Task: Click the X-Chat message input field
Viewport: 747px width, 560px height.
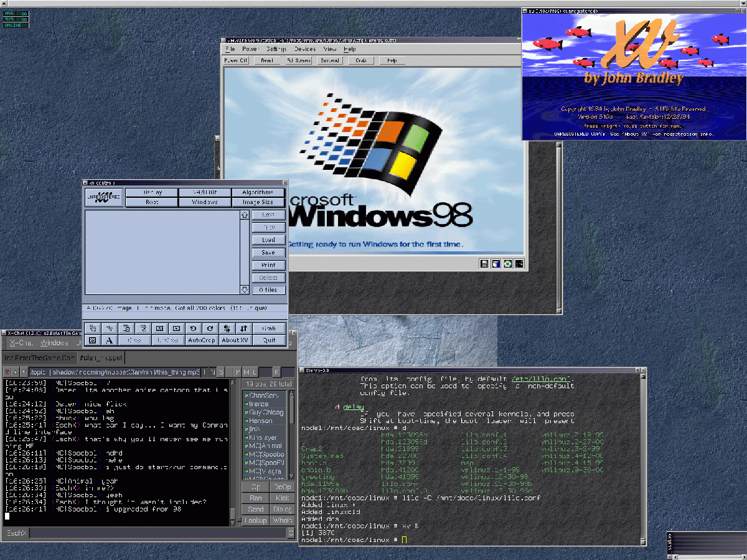Action: [x=158, y=533]
